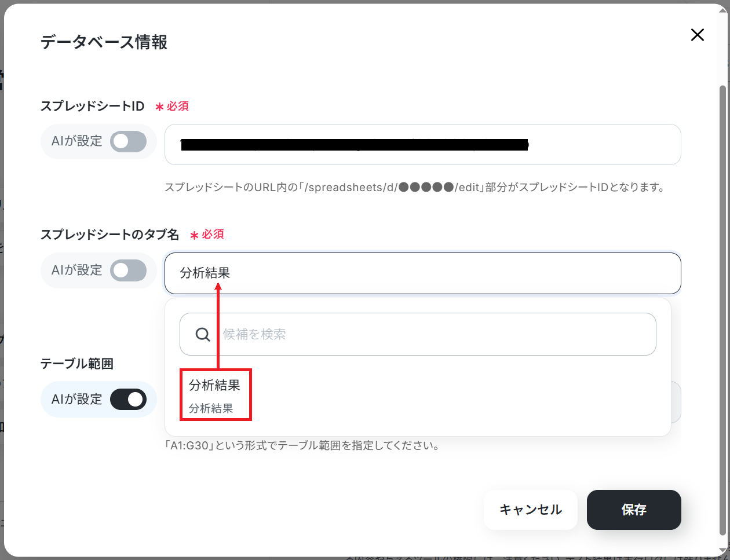Enable AIが設定 toggle for スプレッドシートのタブ名
Screen dimensions: 730x560
pos(129,270)
